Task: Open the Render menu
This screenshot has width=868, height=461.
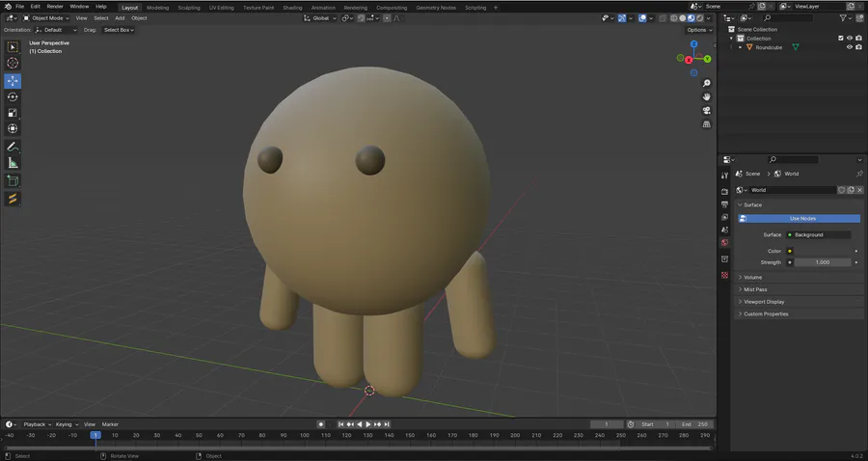Action: [x=55, y=7]
